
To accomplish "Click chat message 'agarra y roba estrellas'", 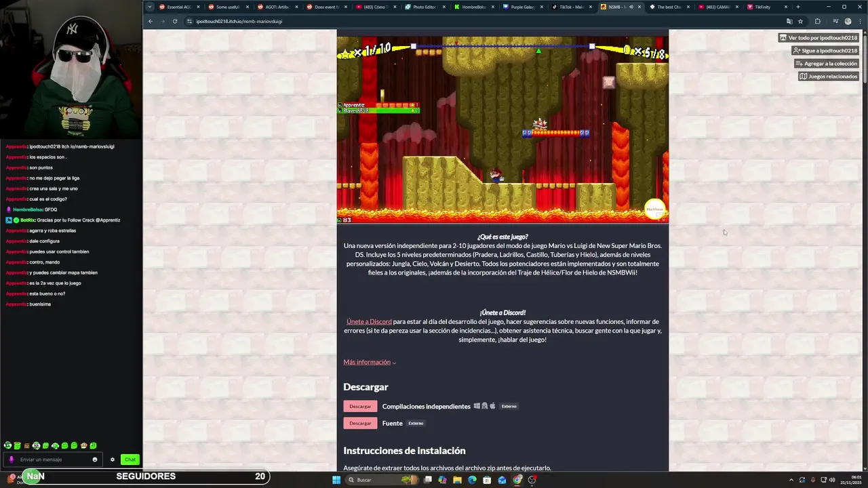I will [52, 230].
